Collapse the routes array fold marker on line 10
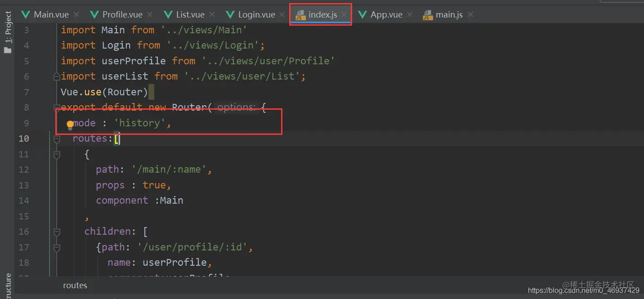Screen dimensions: 644x299 pos(57,139)
